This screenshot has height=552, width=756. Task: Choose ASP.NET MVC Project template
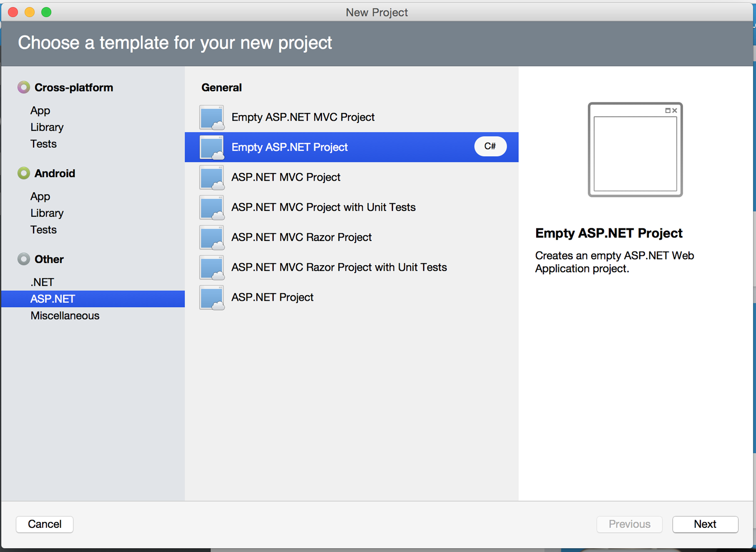[x=352, y=177]
